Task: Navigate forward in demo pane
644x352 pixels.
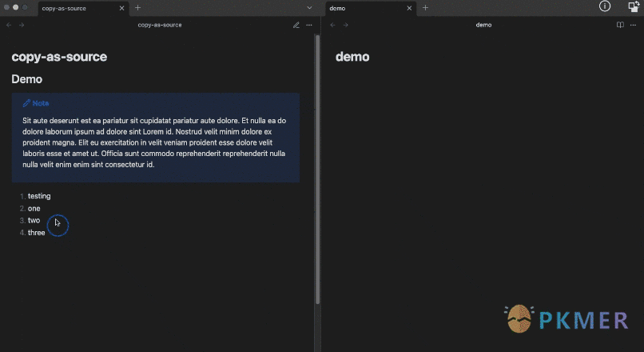Action: pos(346,25)
